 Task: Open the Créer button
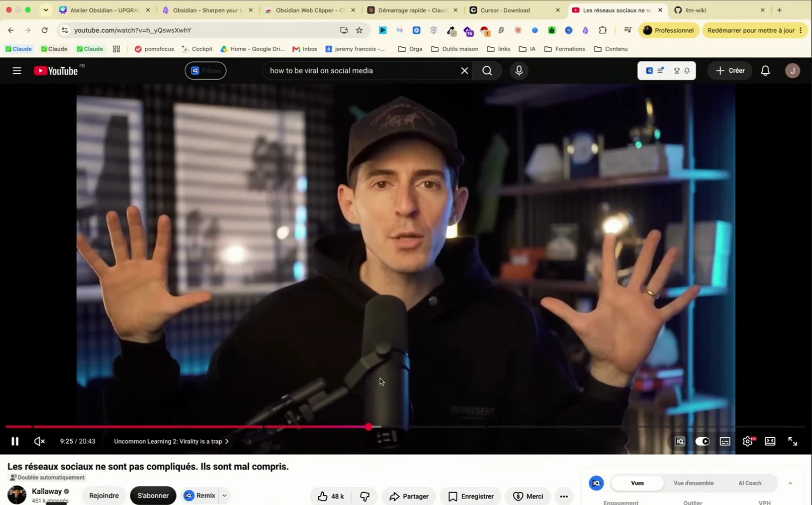[x=730, y=71]
